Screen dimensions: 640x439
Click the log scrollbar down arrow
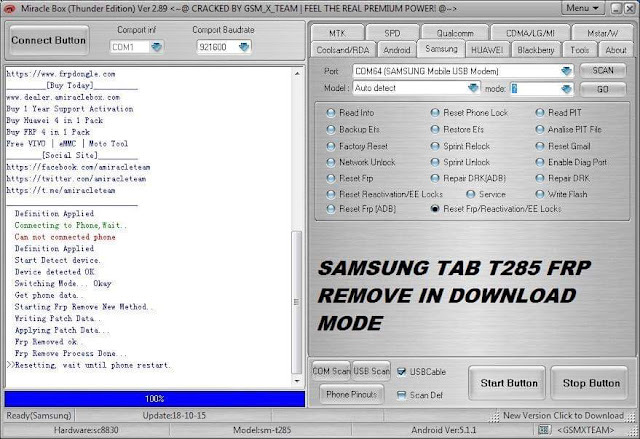tap(297, 381)
